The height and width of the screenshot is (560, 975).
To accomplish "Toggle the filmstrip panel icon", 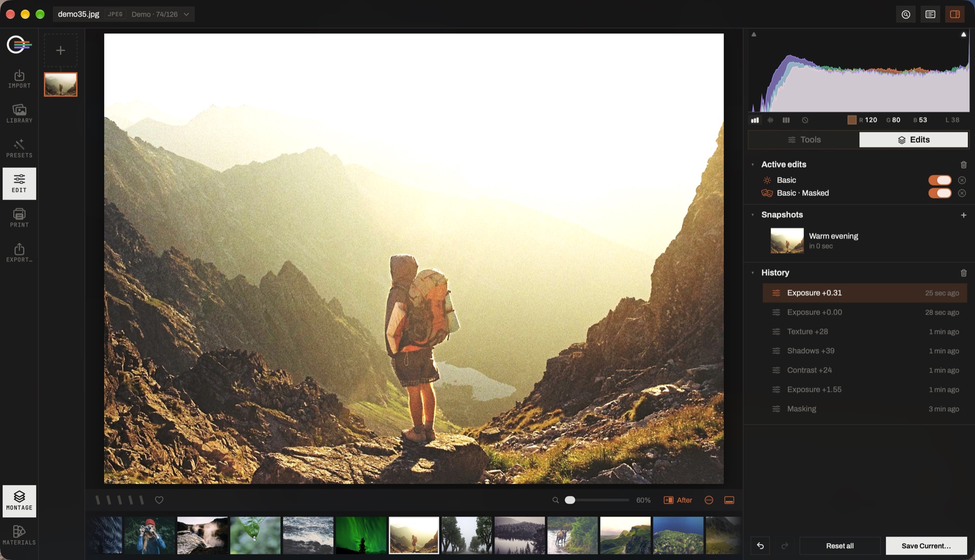I will tap(729, 500).
